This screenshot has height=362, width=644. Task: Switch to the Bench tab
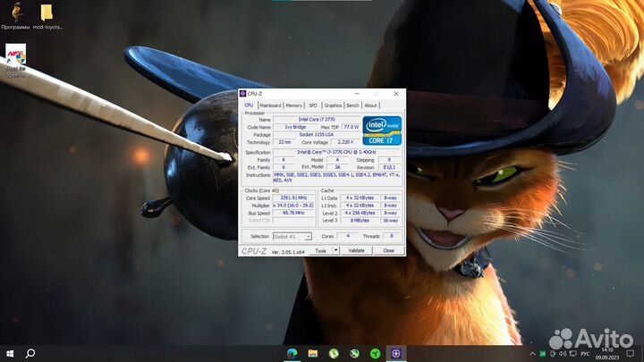352,105
